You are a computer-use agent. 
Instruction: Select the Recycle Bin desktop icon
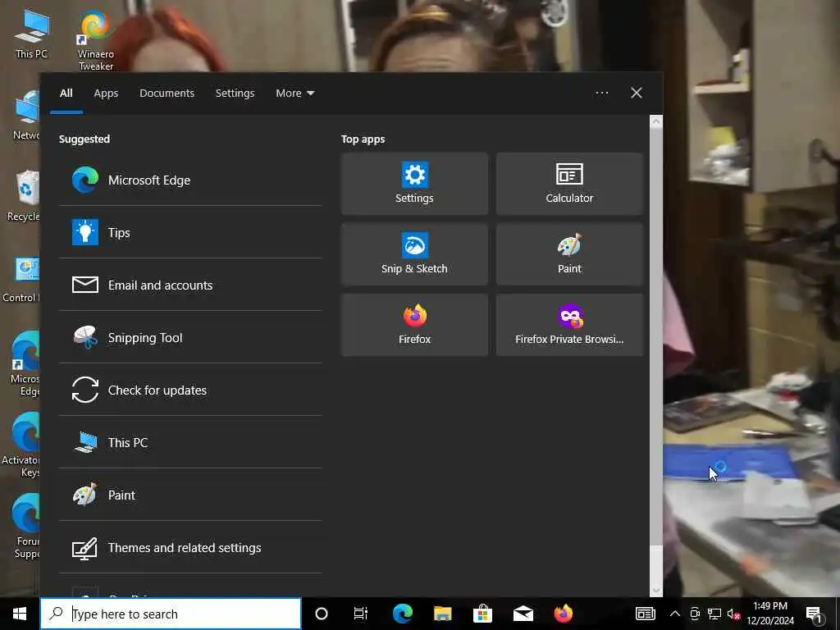[x=24, y=195]
